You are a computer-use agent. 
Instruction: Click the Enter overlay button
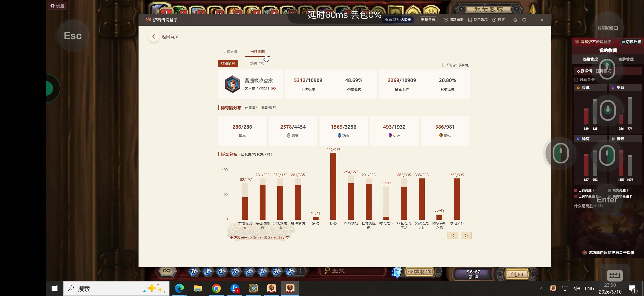(607, 200)
